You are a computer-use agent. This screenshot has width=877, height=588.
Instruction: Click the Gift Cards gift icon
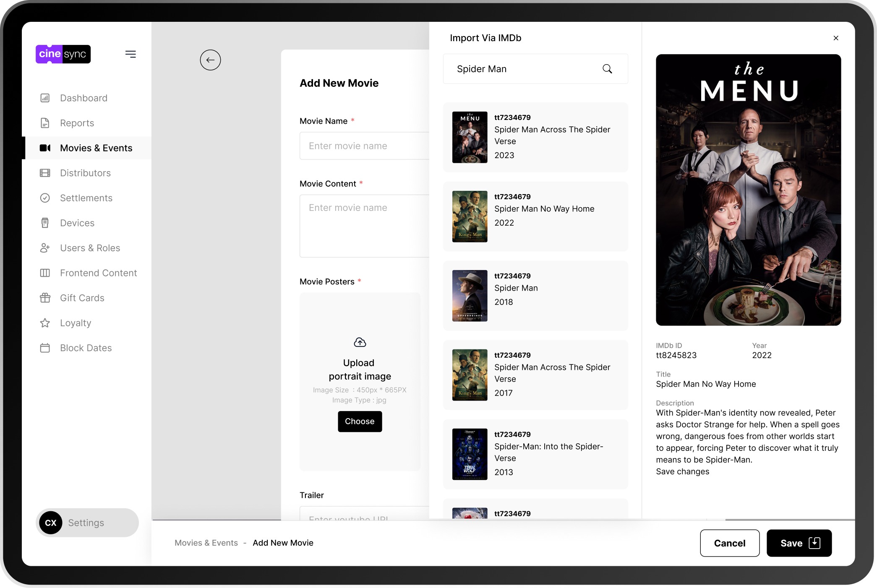click(45, 298)
